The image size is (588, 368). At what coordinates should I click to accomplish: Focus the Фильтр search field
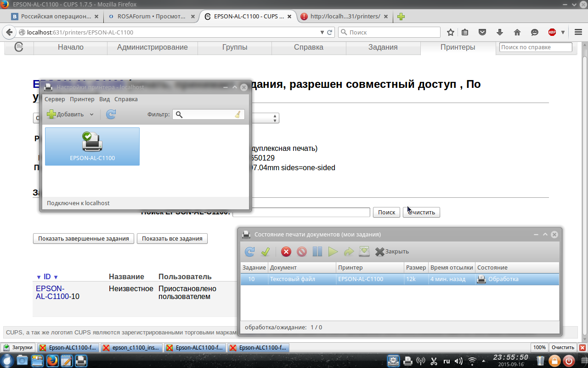tap(209, 115)
